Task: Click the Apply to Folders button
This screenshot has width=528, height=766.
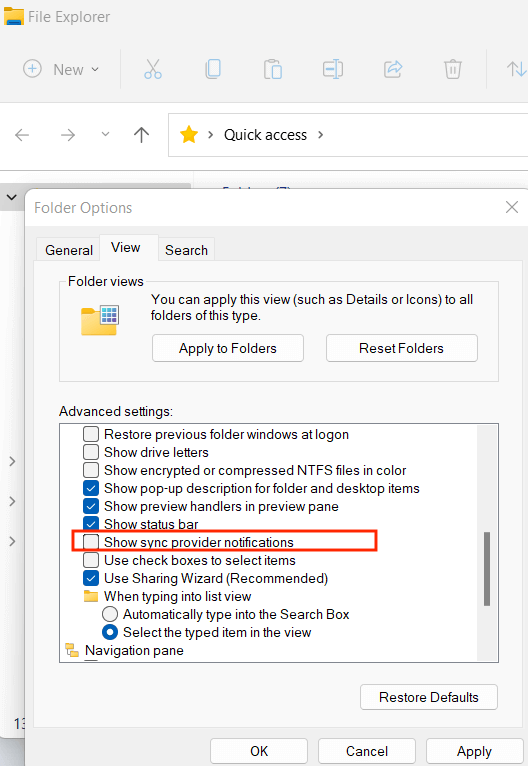Action: (228, 348)
